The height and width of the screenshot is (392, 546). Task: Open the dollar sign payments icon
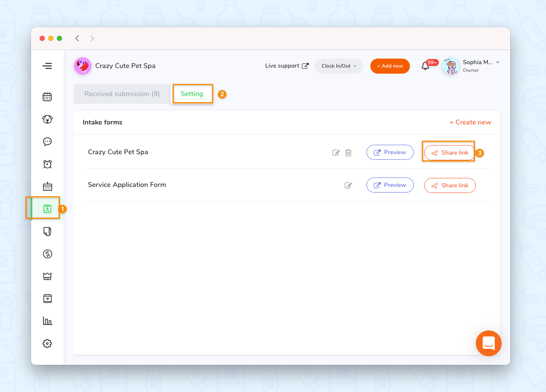coord(47,254)
